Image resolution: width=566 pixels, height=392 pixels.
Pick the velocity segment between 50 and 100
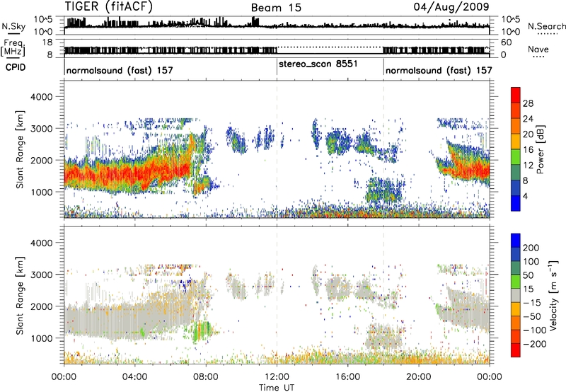(x=516, y=268)
